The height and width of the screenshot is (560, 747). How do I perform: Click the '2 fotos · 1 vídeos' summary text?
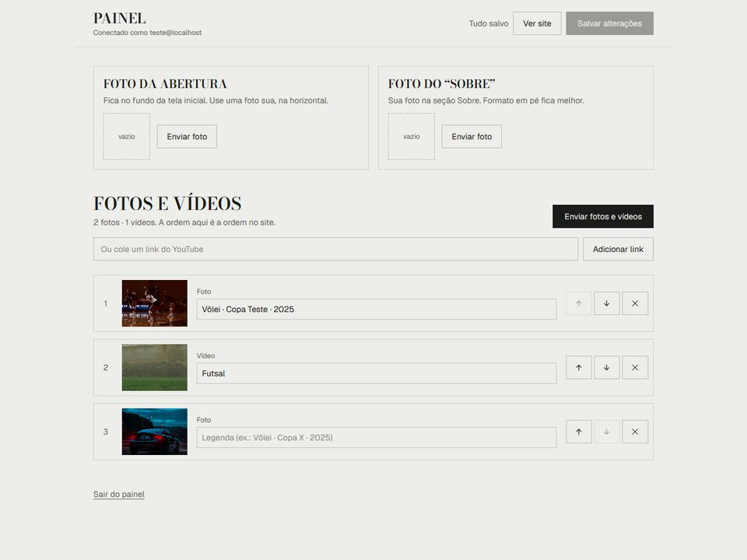[184, 222]
